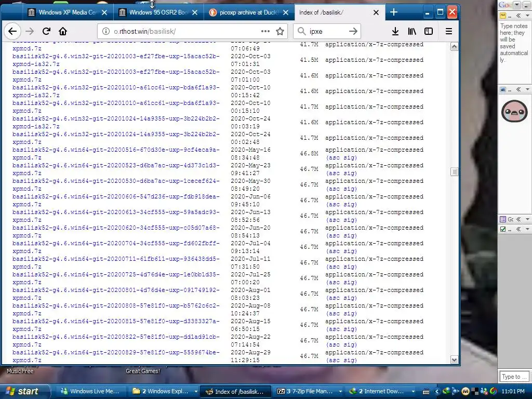Switch to Windows XP Media Center tab
This screenshot has height=399, width=532.
[x=67, y=12]
